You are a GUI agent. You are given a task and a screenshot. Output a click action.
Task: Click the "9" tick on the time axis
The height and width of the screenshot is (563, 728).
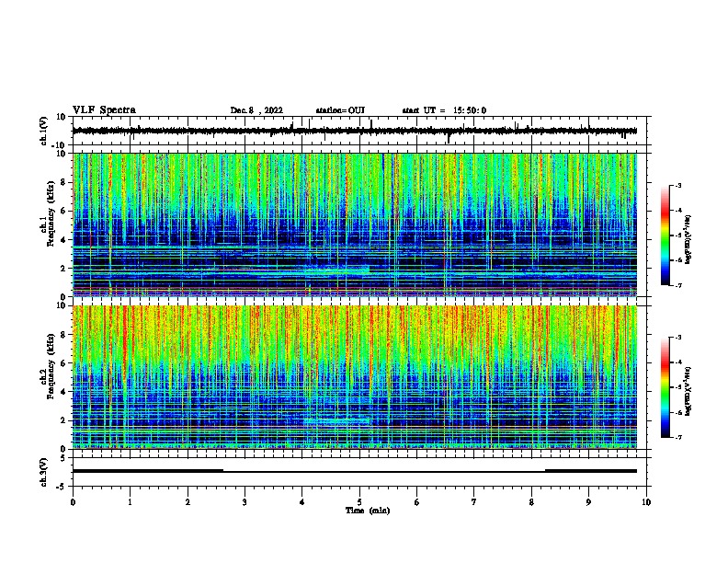pos(588,502)
